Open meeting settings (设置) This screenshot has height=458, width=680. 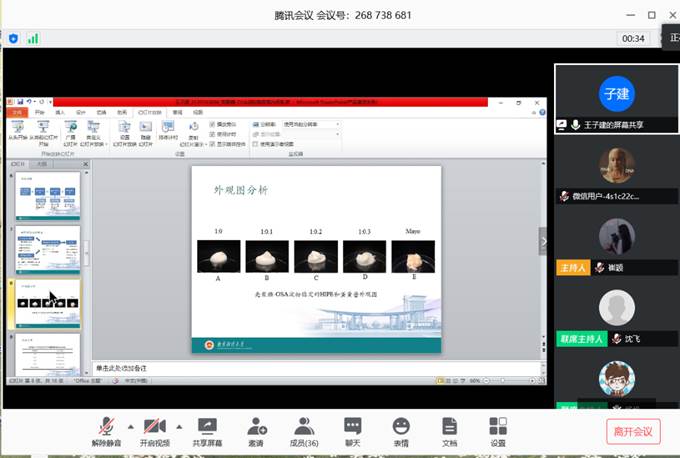(x=498, y=431)
